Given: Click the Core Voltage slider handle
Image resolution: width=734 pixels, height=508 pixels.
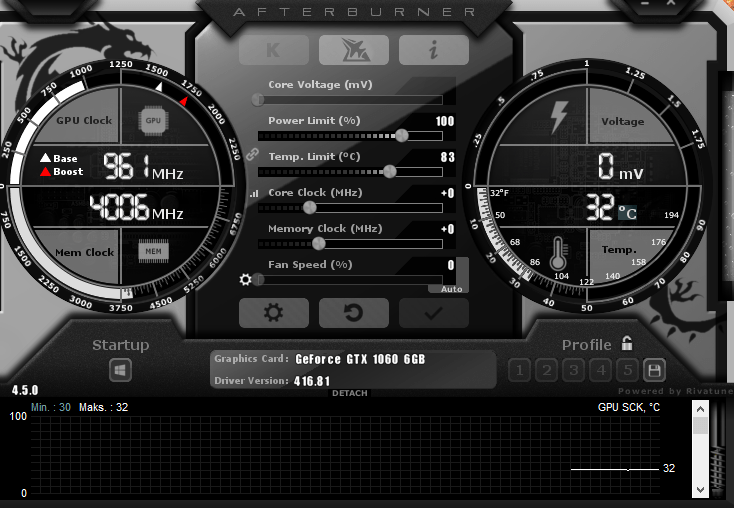Looking at the screenshot, I should pos(258,100).
